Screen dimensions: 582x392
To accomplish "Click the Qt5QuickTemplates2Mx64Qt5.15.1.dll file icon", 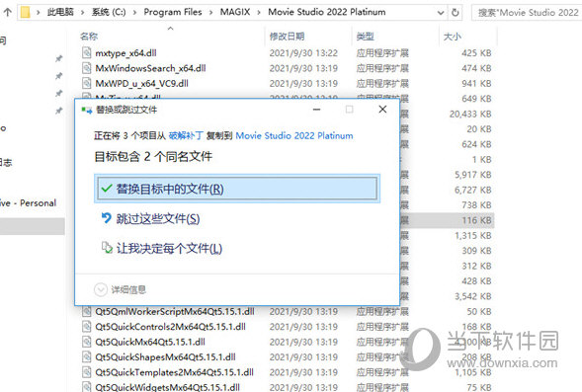I will click(x=86, y=372).
